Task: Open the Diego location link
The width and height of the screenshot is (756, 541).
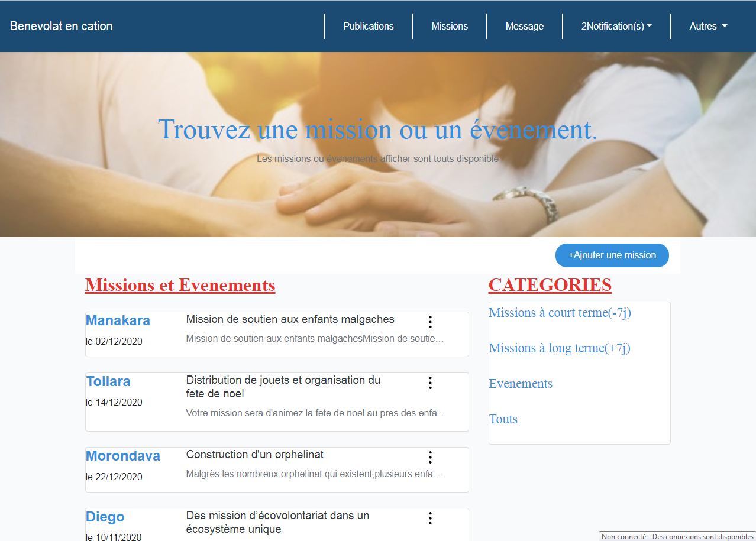Action: coord(105,517)
